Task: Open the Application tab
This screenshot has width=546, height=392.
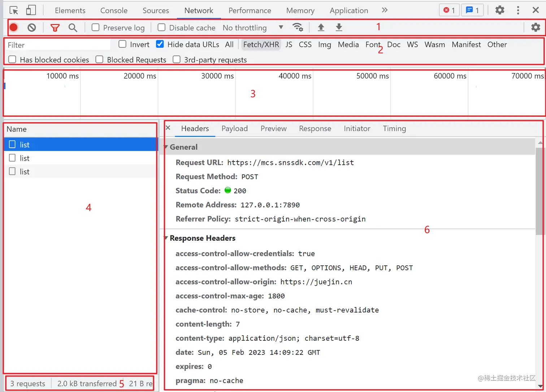Action: coord(349,10)
